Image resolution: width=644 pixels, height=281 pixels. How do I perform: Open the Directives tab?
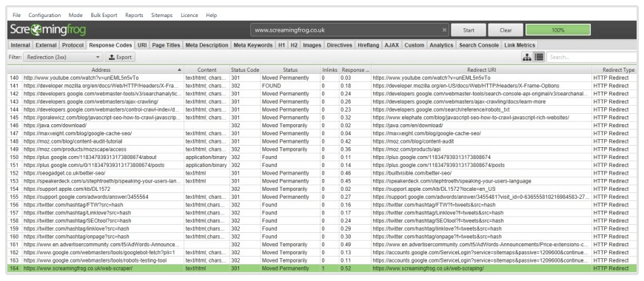[x=339, y=45]
